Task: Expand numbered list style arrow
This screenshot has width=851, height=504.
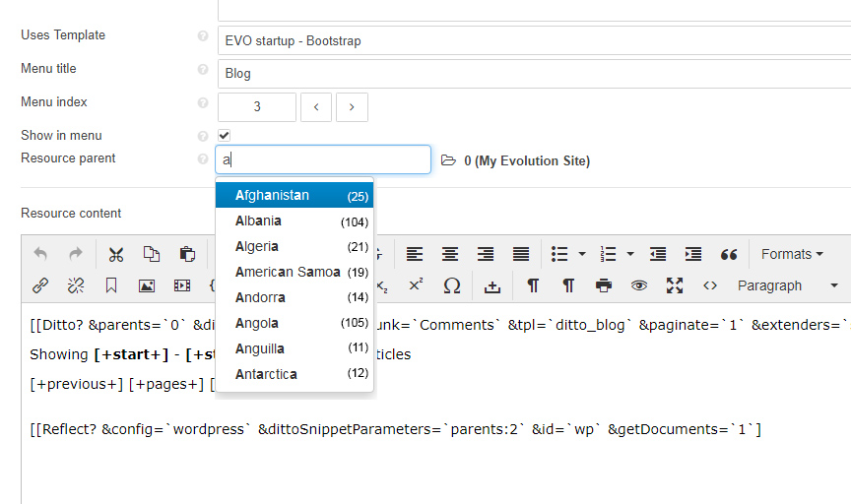Action: pyautogui.click(x=630, y=254)
